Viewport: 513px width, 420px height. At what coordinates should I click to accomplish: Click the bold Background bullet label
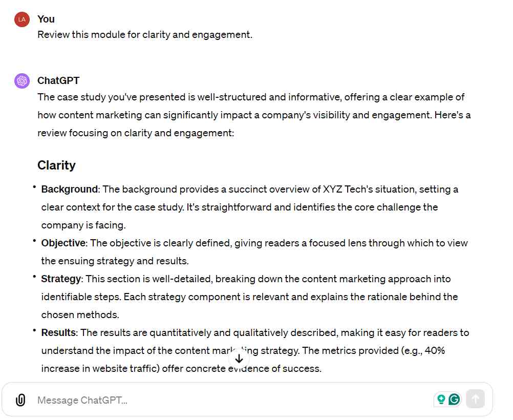point(69,189)
